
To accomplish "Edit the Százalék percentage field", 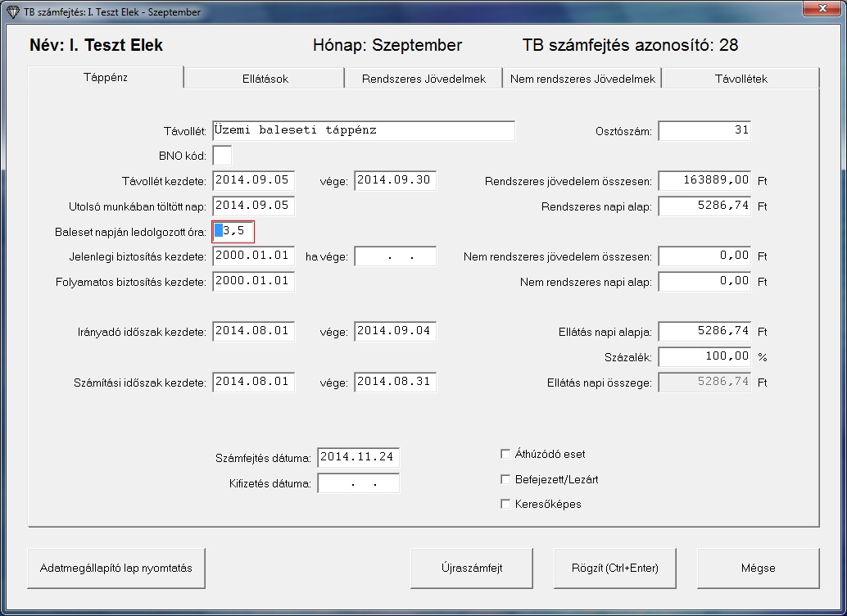I will (704, 357).
